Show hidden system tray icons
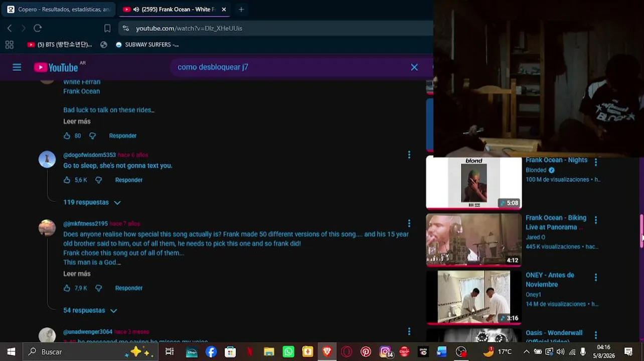This screenshot has width=644, height=361. (526, 352)
